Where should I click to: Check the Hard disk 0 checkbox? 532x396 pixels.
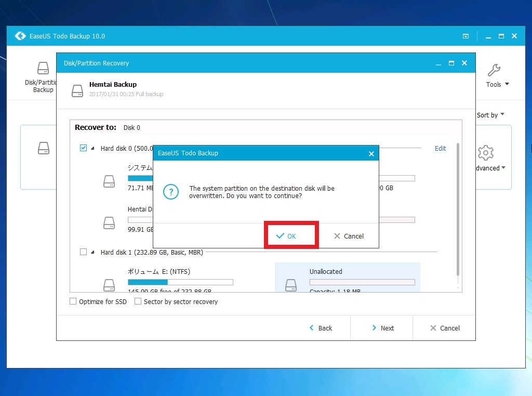click(83, 148)
